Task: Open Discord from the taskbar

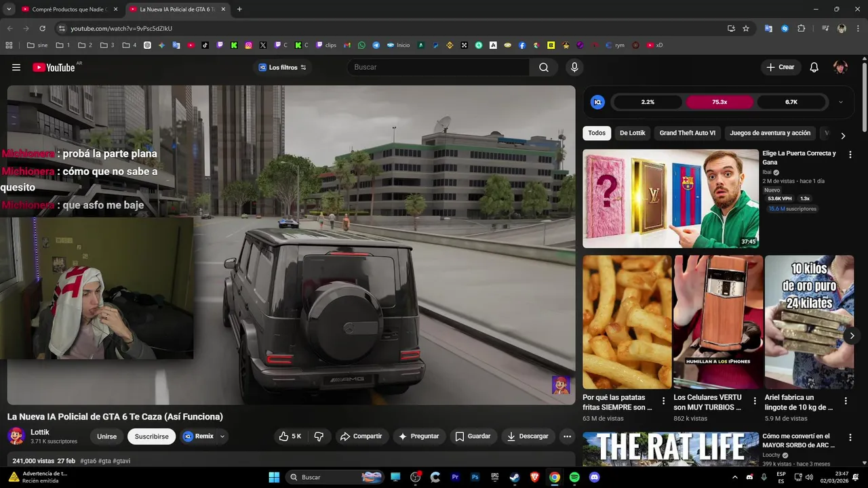Action: point(595,477)
